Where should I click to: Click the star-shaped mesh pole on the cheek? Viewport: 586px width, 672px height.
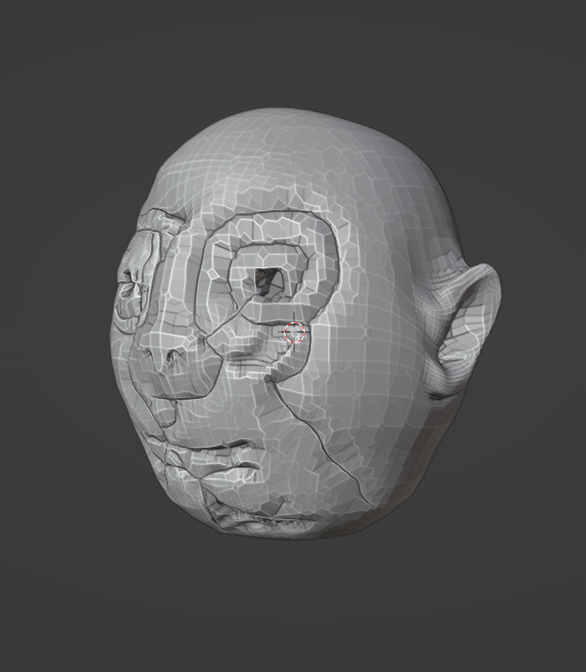pos(365,330)
